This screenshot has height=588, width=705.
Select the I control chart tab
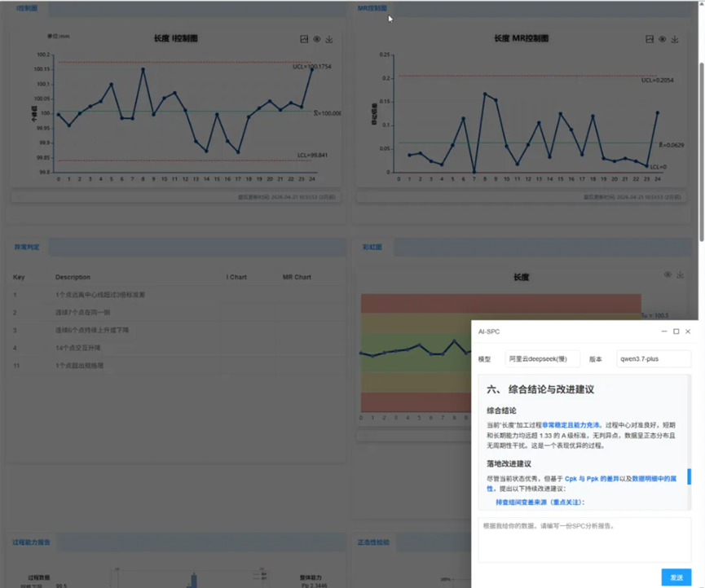coord(27,8)
